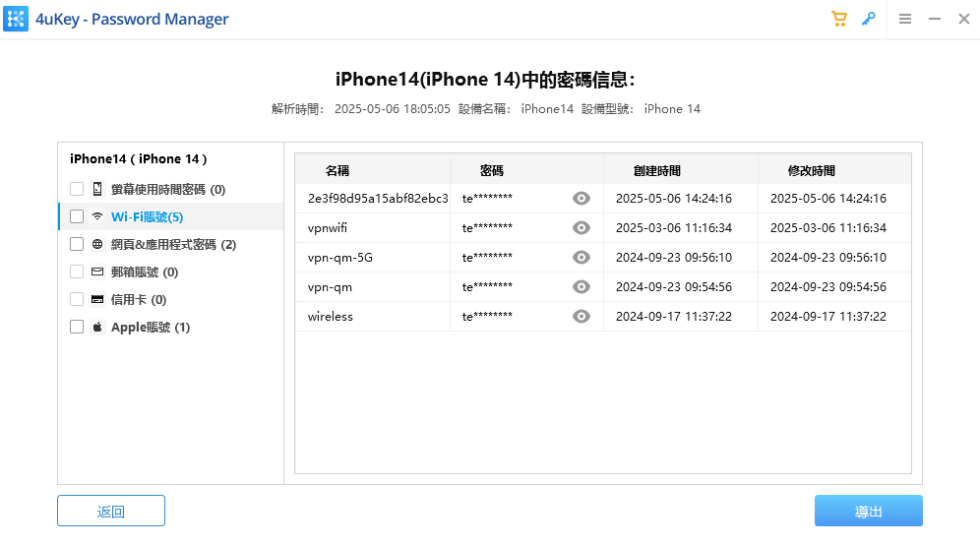Minimize the 4uKey window
980x545 pixels.
click(935, 19)
